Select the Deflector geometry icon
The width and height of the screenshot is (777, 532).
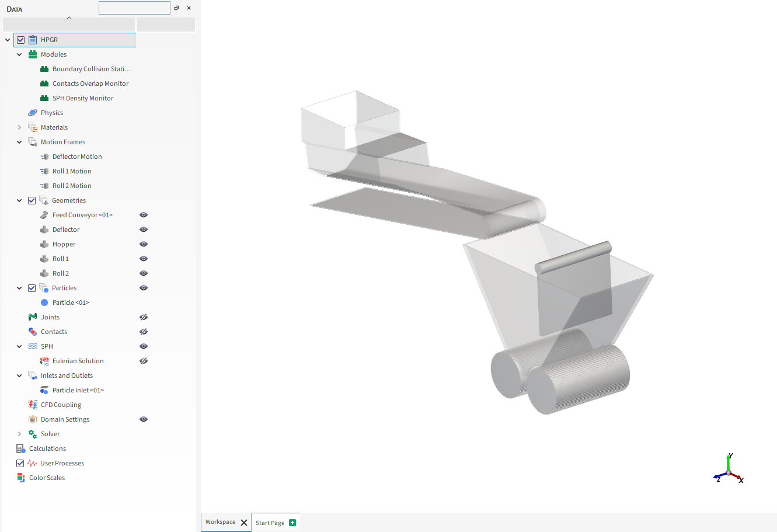tap(44, 230)
